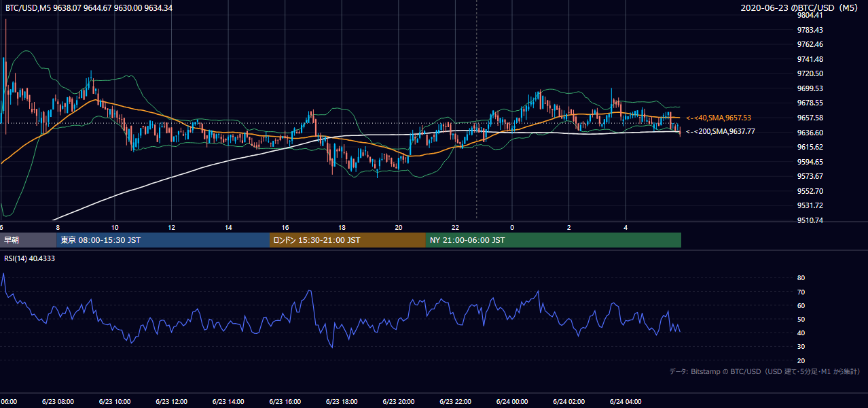Screen dimensions: 868x408
Task: Select the 東京 08:00-15:30 JST session bar
Action: coord(163,240)
